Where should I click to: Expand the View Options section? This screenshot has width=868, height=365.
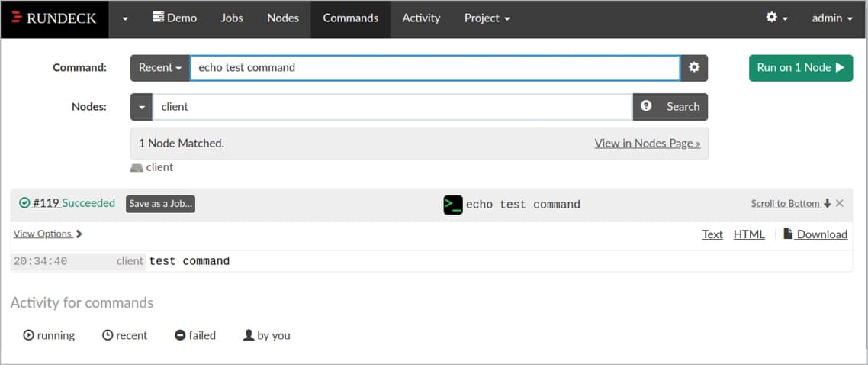pyautogui.click(x=47, y=234)
